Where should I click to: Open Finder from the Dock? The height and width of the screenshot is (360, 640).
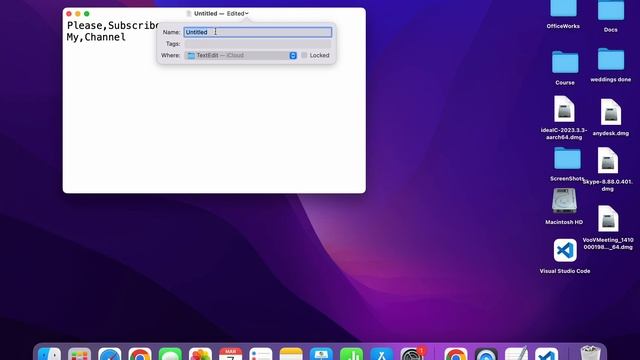(x=49, y=353)
